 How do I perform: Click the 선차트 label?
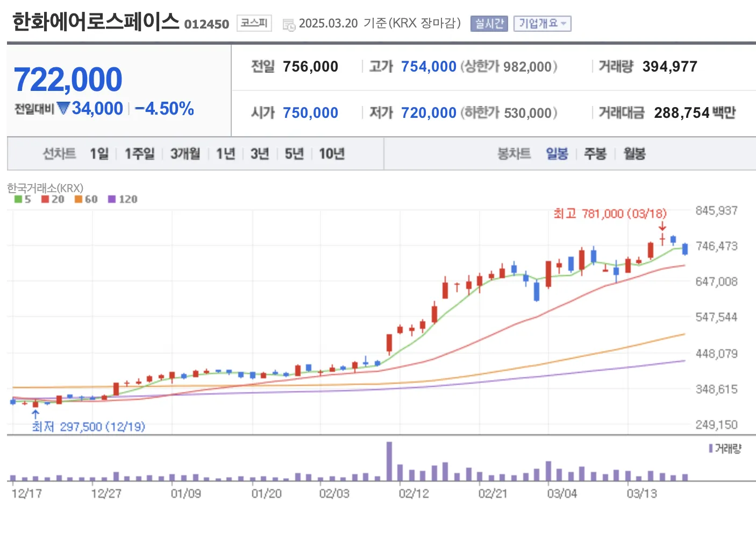[59, 154]
